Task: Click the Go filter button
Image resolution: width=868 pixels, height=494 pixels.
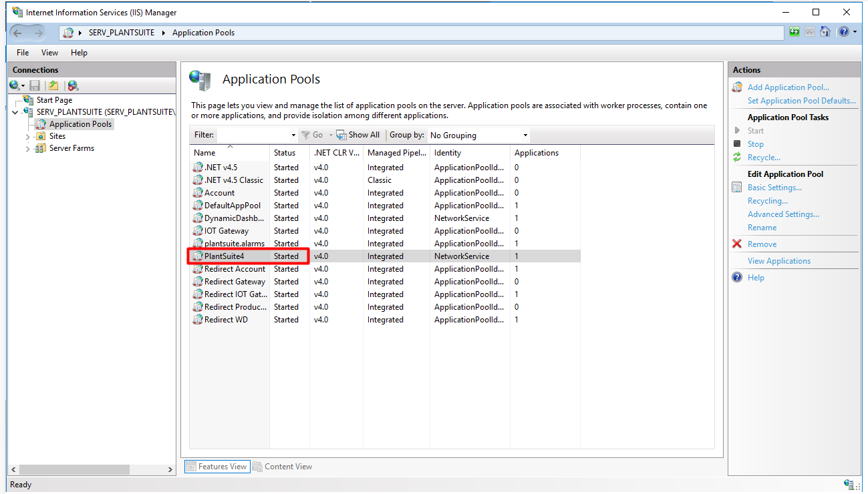Action: [x=311, y=135]
